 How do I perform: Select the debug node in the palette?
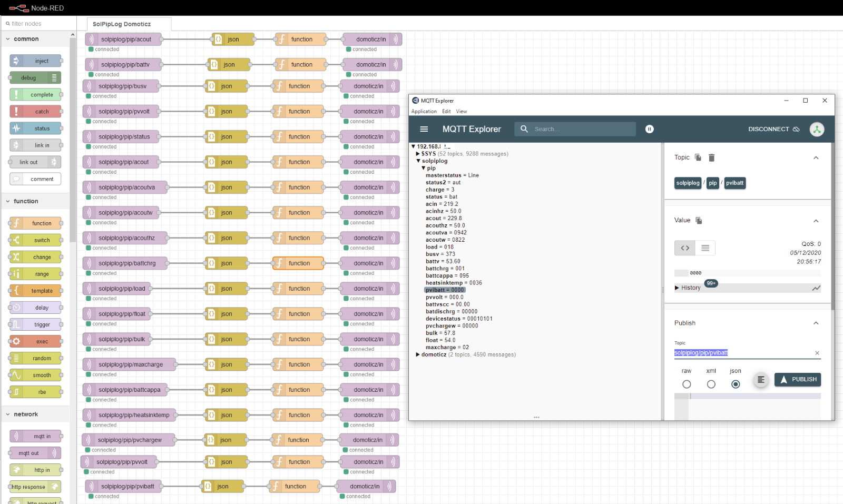35,78
